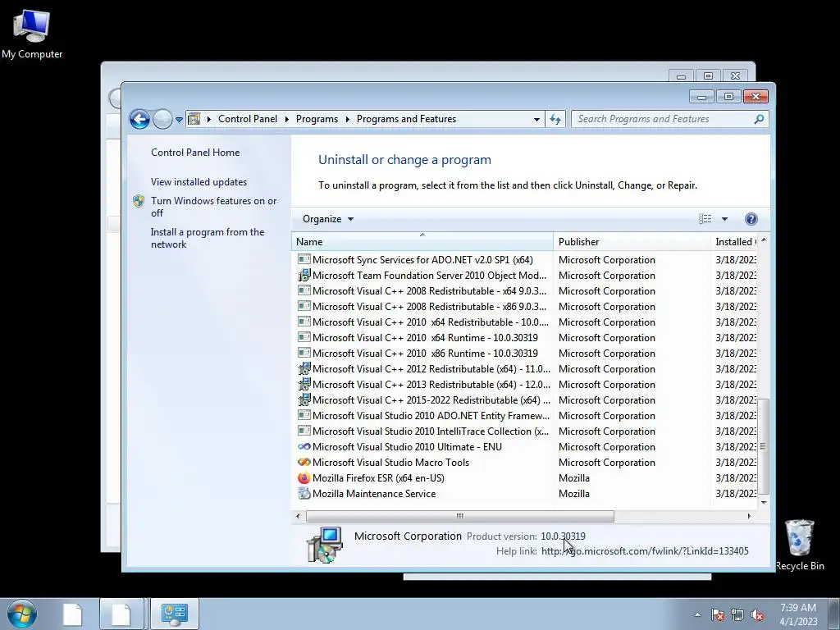Click the Programs and Features breadcrumb

click(406, 119)
